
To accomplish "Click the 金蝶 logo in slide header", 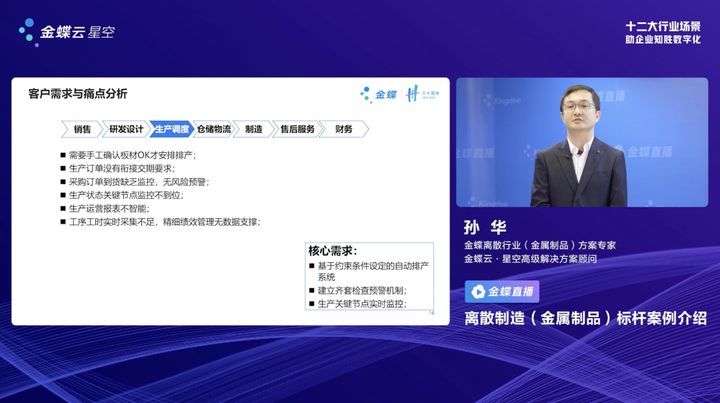I will click(x=379, y=94).
